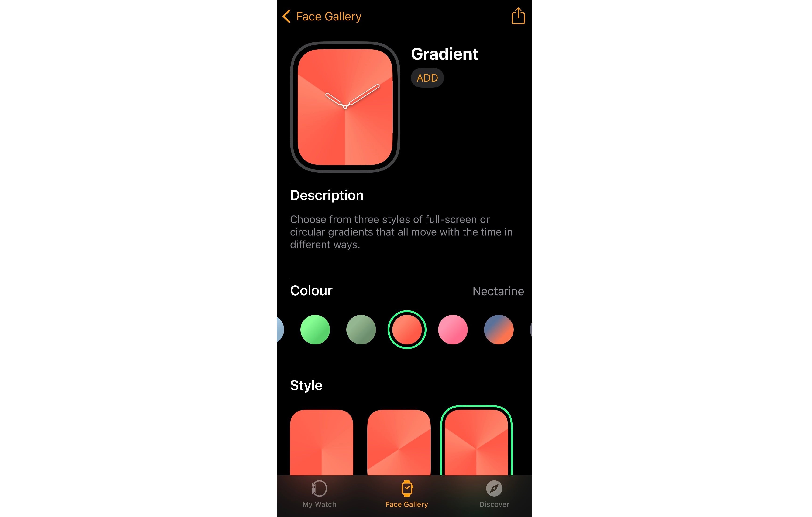Click ADD to add Gradient face
Image resolution: width=812 pixels, height=517 pixels.
427,78
